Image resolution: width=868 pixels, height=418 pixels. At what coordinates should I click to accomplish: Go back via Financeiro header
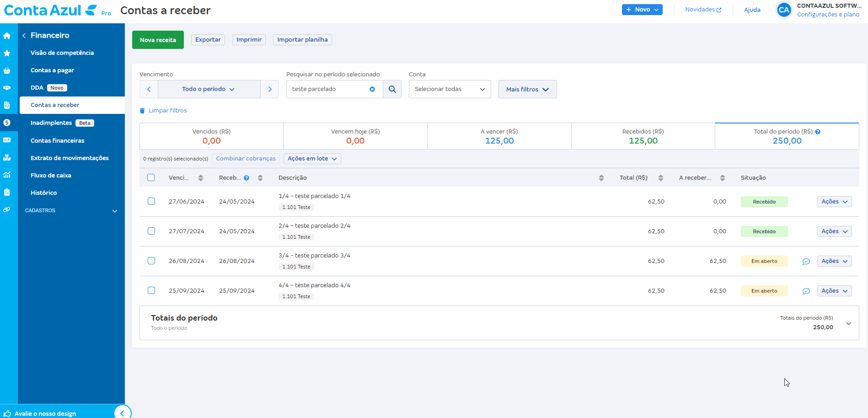point(46,35)
